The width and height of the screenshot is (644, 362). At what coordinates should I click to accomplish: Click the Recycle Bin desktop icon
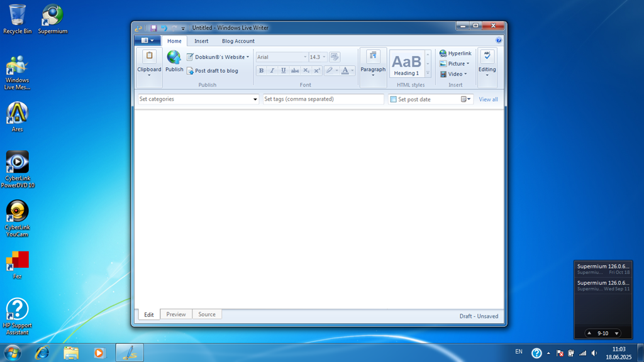click(x=17, y=19)
